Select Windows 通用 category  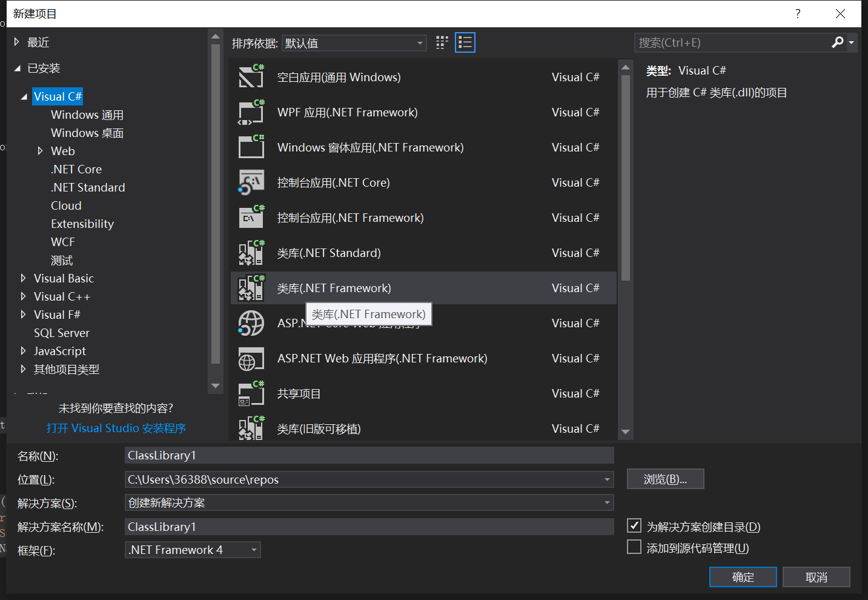click(87, 115)
